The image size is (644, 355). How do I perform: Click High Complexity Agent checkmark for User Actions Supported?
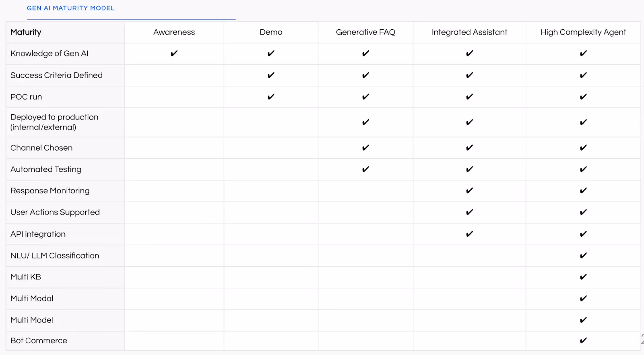coord(583,212)
